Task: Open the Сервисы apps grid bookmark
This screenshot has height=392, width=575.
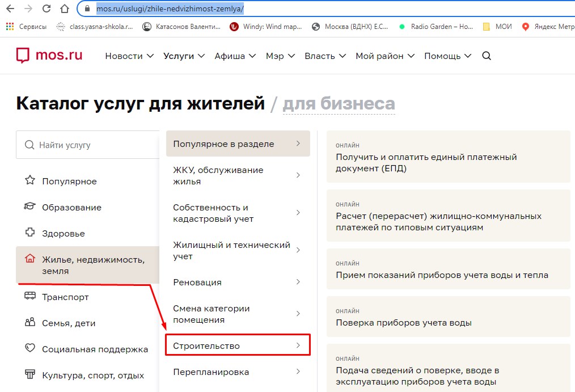Action: 27,27
